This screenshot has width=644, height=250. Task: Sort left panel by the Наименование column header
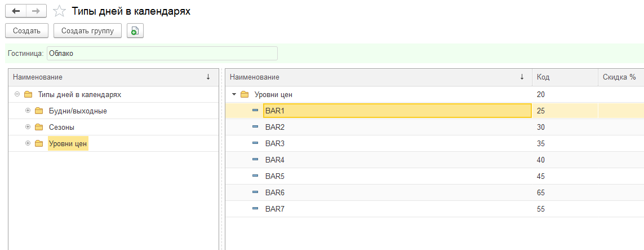point(113,77)
